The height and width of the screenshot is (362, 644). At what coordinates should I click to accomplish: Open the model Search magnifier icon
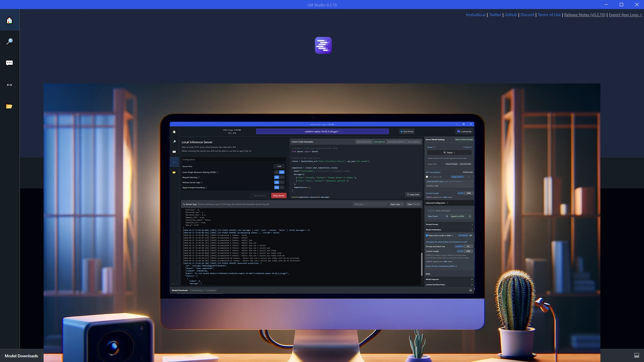click(x=9, y=42)
